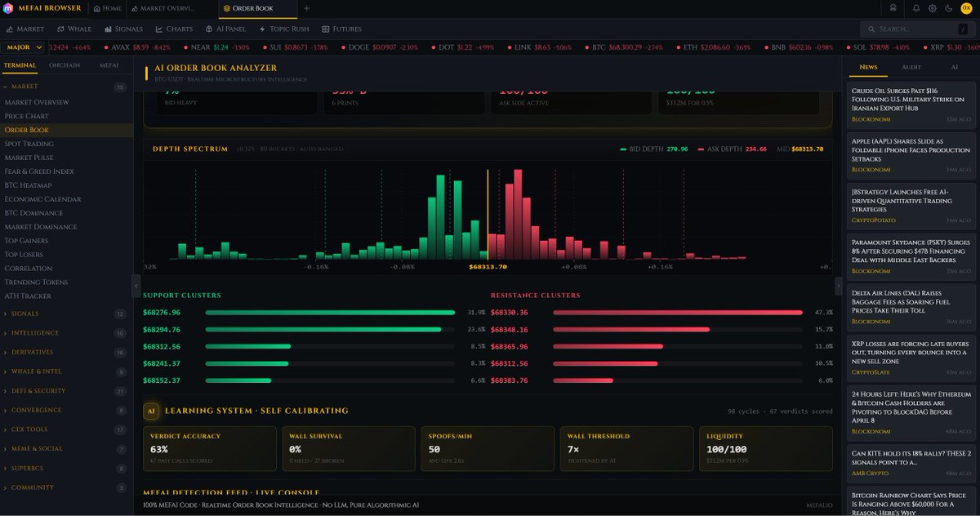Open the MAJOR ticker dropdown
980x516 pixels.
tap(22, 47)
